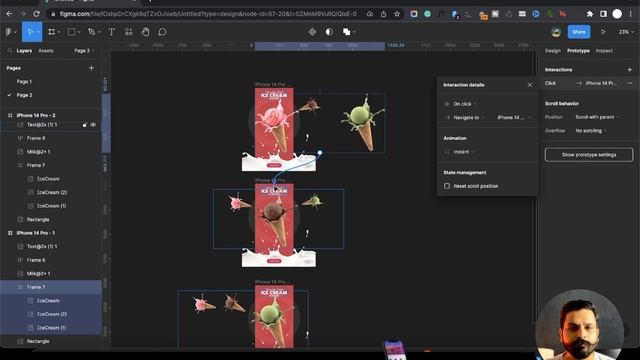Click the Use as mask icon
The image size is (640, 360).
329,32
